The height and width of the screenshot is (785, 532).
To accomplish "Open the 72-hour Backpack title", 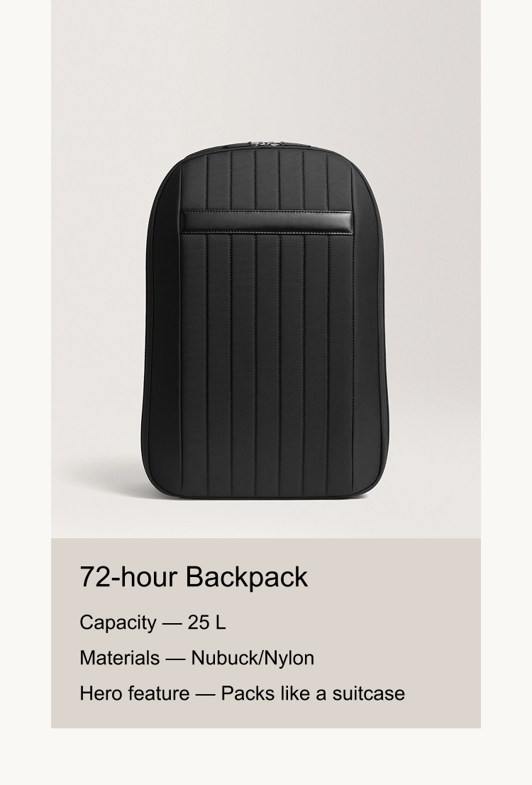I will click(x=194, y=576).
